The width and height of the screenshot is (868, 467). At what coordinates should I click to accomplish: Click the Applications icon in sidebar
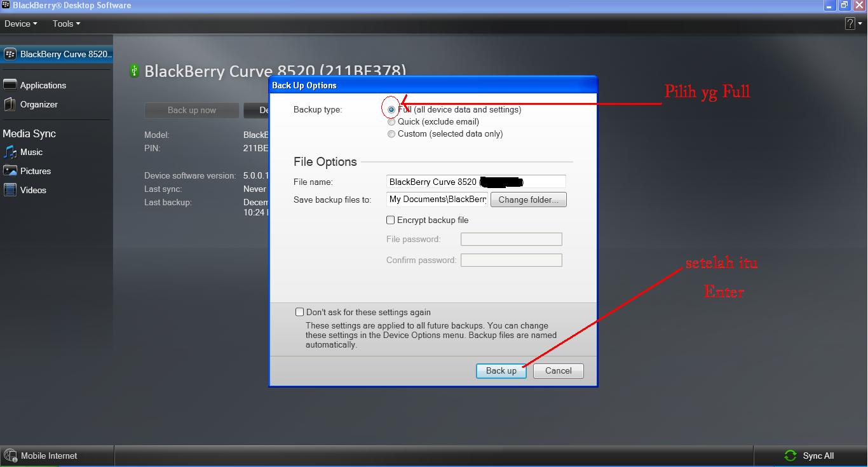10,85
